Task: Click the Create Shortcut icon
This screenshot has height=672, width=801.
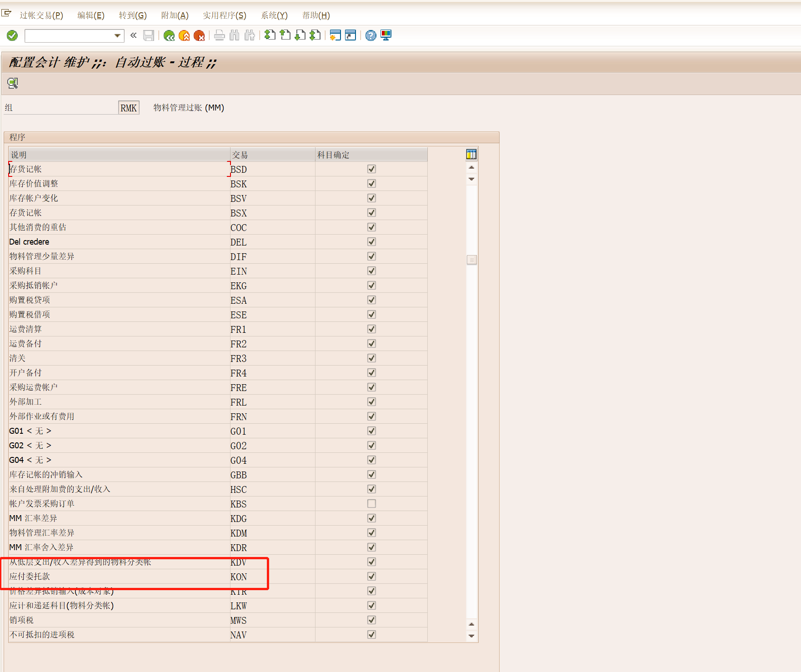Action: [350, 35]
